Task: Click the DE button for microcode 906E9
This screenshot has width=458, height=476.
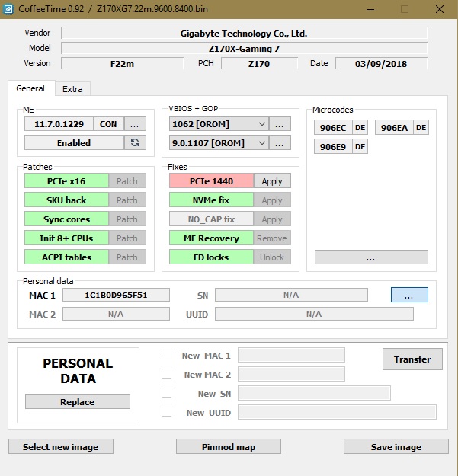Action: (360, 147)
